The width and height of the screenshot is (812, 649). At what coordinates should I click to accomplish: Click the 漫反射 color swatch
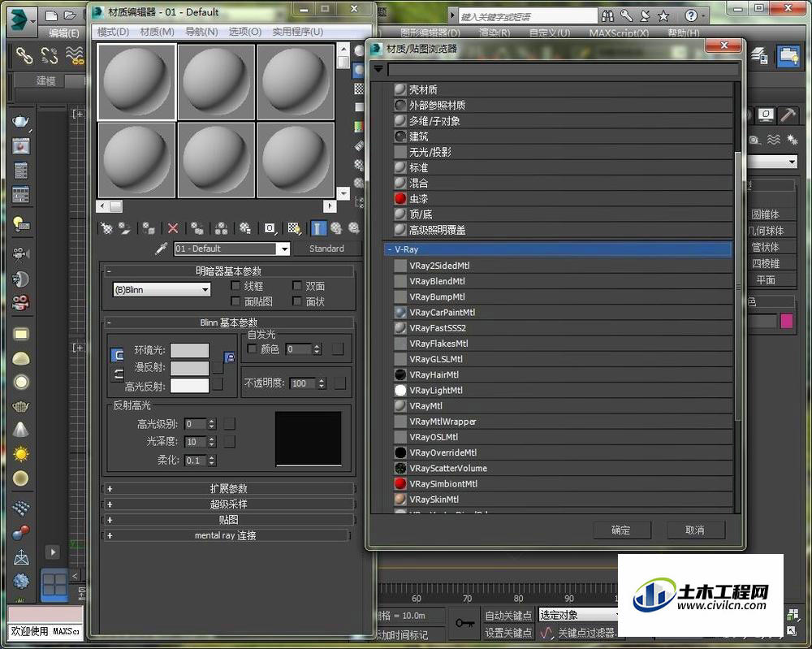click(189, 368)
